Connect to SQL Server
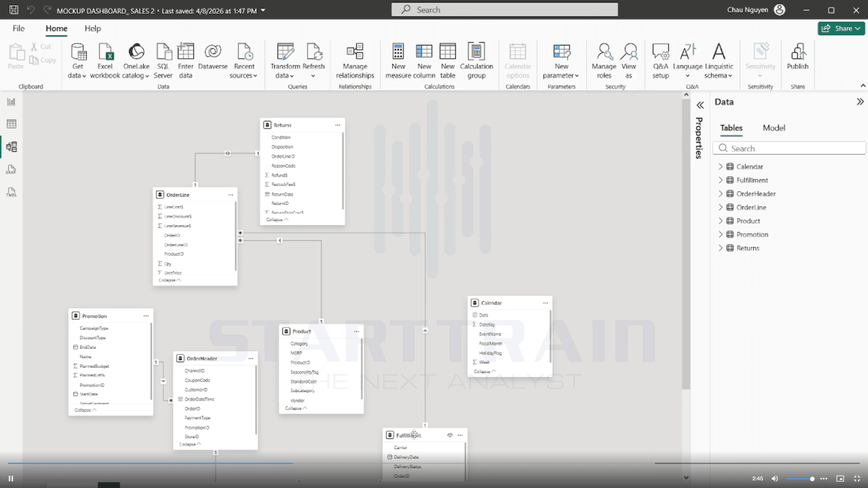 point(163,61)
